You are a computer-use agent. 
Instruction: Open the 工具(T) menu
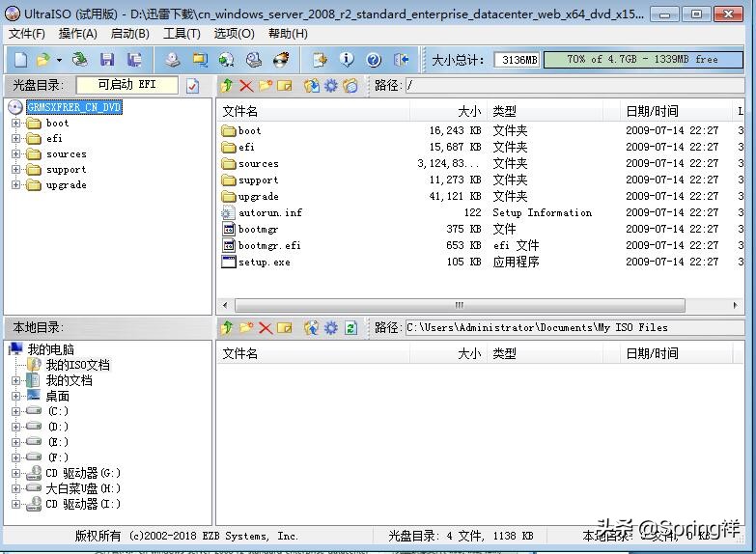click(x=182, y=34)
